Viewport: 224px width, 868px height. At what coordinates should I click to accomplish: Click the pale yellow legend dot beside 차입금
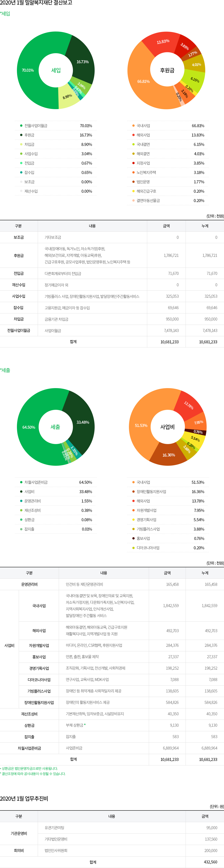(21, 144)
